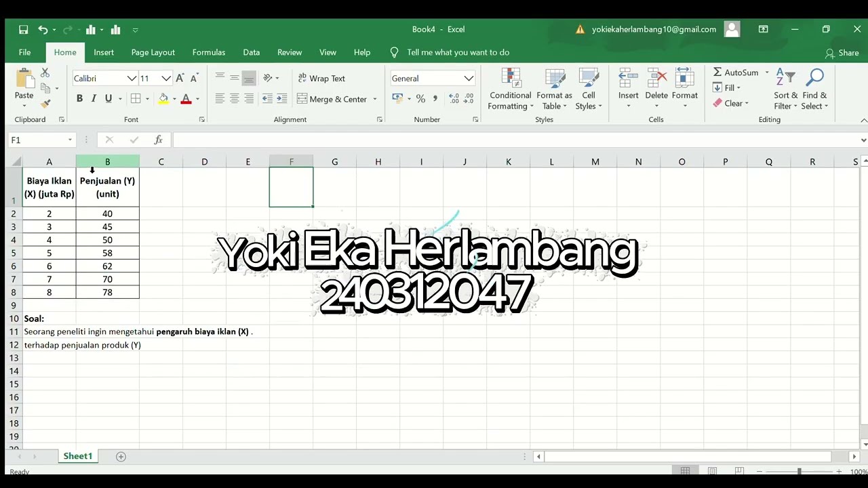This screenshot has height=488, width=868.
Task: Toggle Middle Align
Action: 235,77
